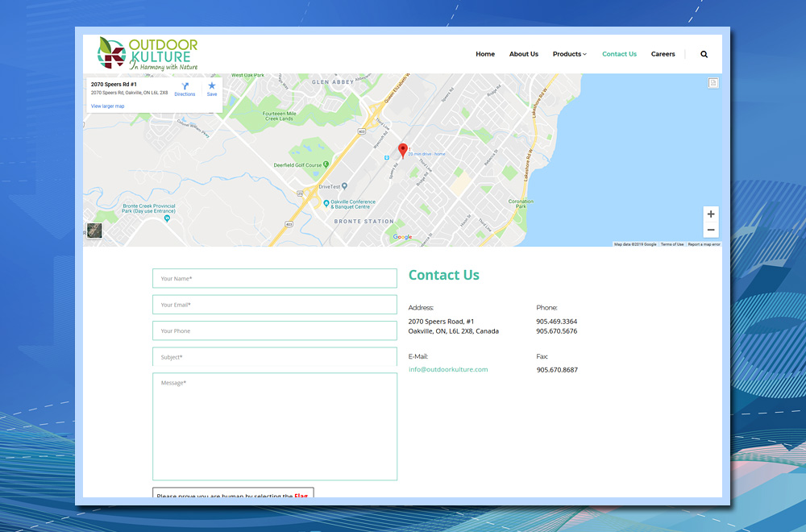Click the Contact Us heading
Viewport: 806px width, 532px height.
(x=443, y=275)
